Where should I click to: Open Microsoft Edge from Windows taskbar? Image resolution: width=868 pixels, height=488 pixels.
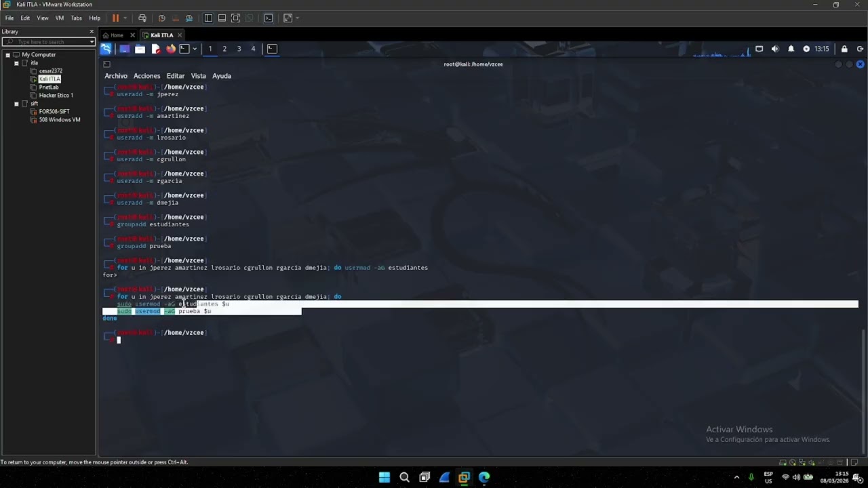click(484, 477)
